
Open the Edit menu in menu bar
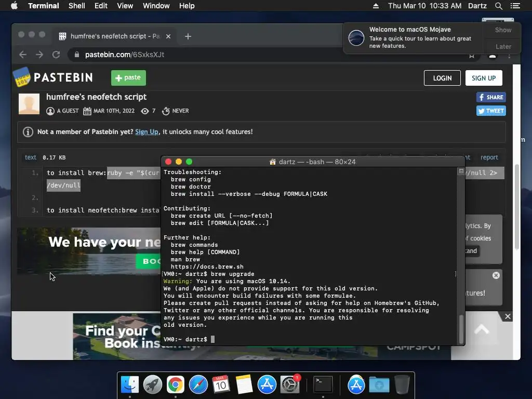[x=101, y=6]
